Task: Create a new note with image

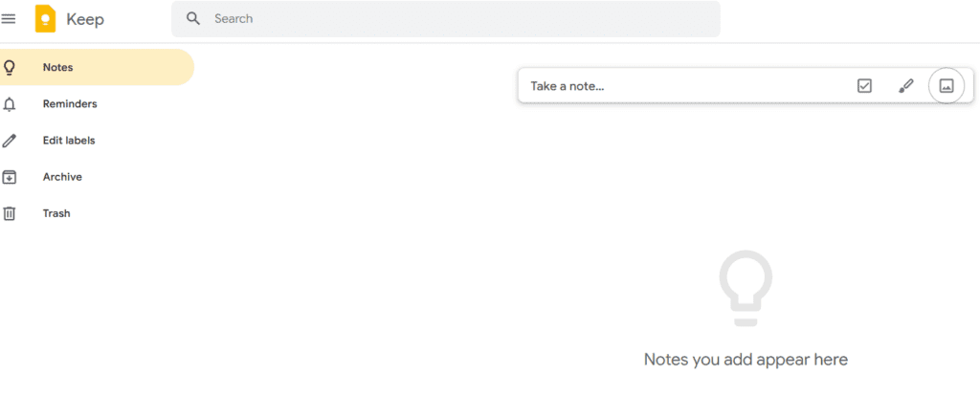Action: 947,86
